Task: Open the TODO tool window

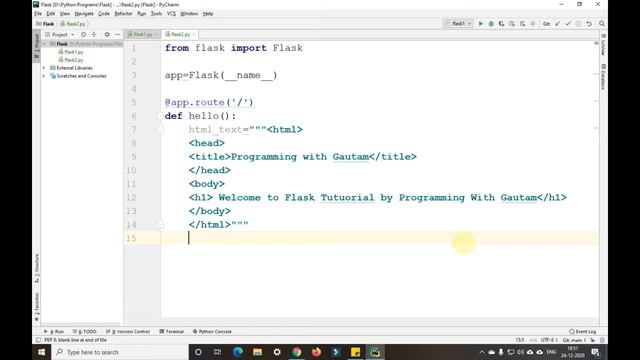Action: tap(84, 331)
